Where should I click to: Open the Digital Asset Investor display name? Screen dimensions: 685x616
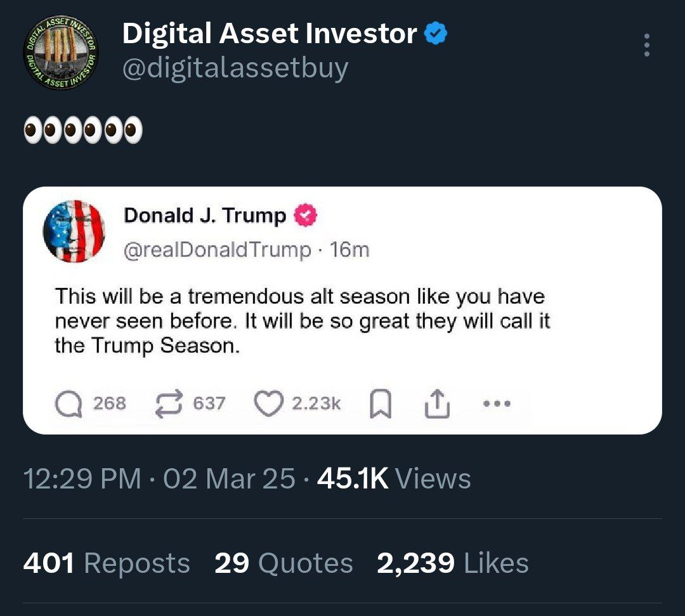pyautogui.click(x=269, y=34)
